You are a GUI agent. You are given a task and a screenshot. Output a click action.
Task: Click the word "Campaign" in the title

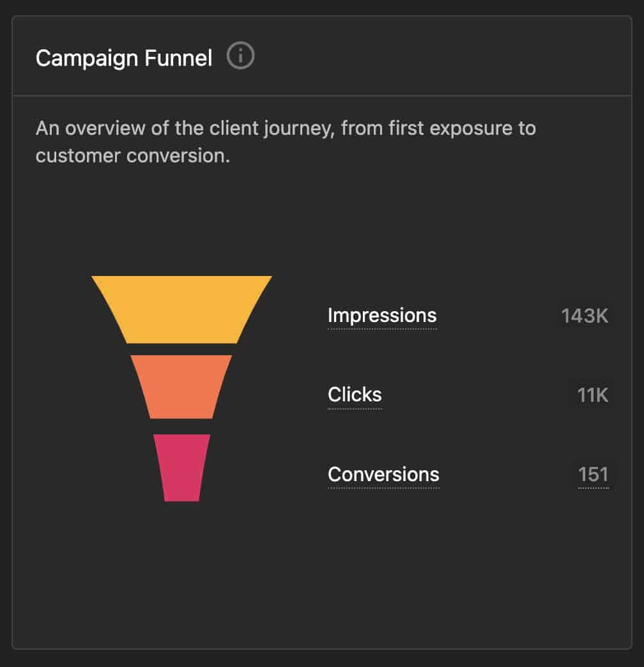point(88,58)
